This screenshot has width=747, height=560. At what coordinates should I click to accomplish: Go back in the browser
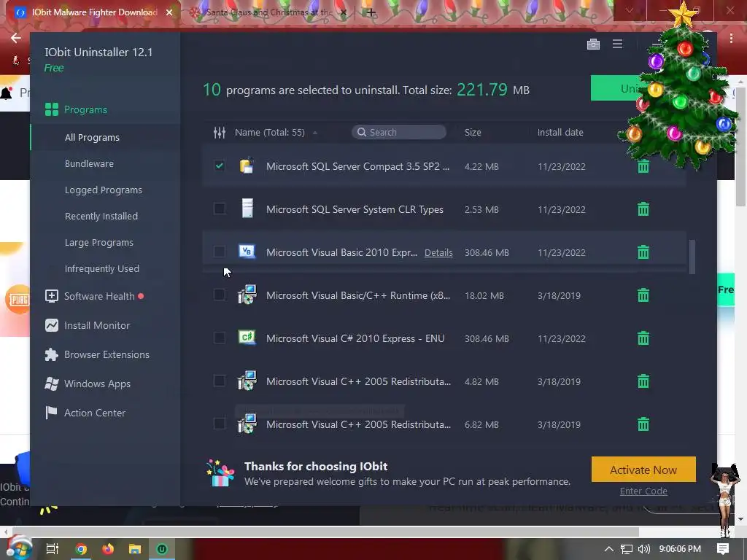16,38
